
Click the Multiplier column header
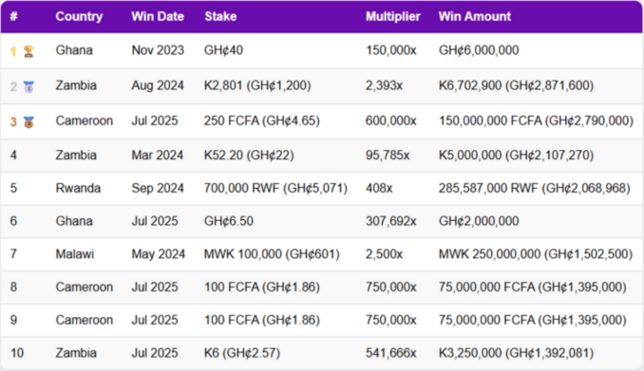393,16
